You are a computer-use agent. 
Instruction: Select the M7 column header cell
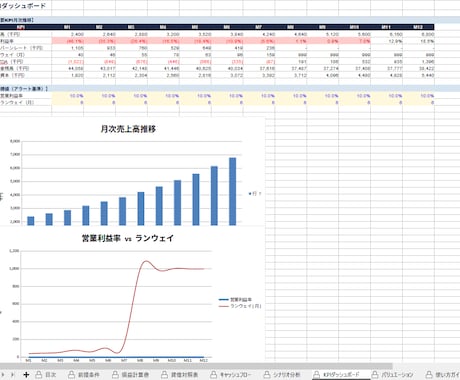point(259,27)
